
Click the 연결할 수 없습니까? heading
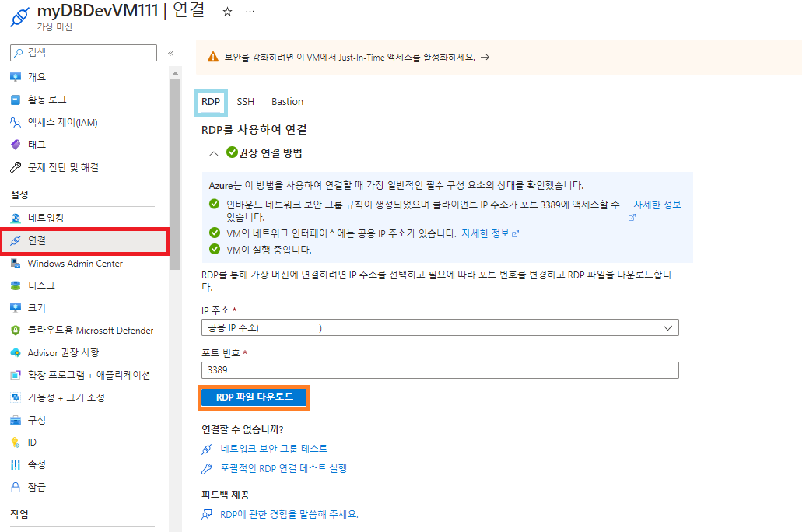coord(243,429)
